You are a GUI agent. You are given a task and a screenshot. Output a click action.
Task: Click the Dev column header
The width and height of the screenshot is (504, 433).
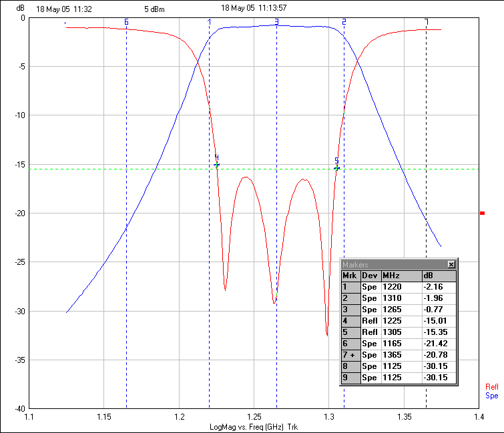coord(371,276)
